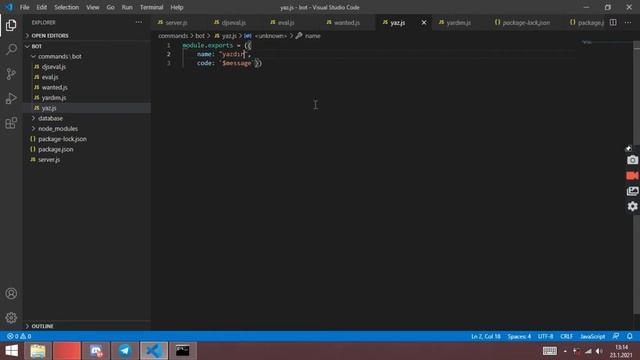This screenshot has height=360, width=640.
Task: Open the Accounts icon in activity bar
Action: point(11,293)
